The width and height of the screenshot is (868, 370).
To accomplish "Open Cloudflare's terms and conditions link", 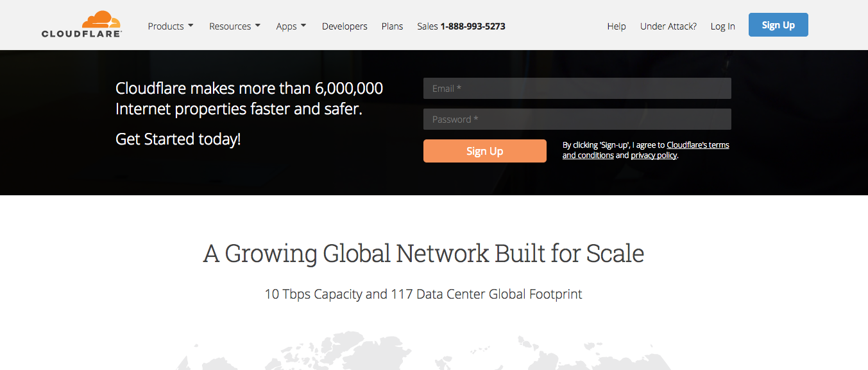I will (x=646, y=150).
